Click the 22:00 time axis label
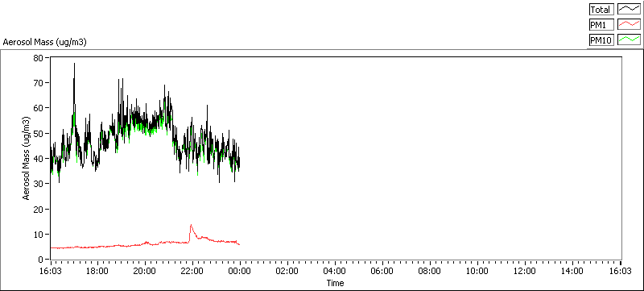This screenshot has height=291, width=644. coord(192,271)
